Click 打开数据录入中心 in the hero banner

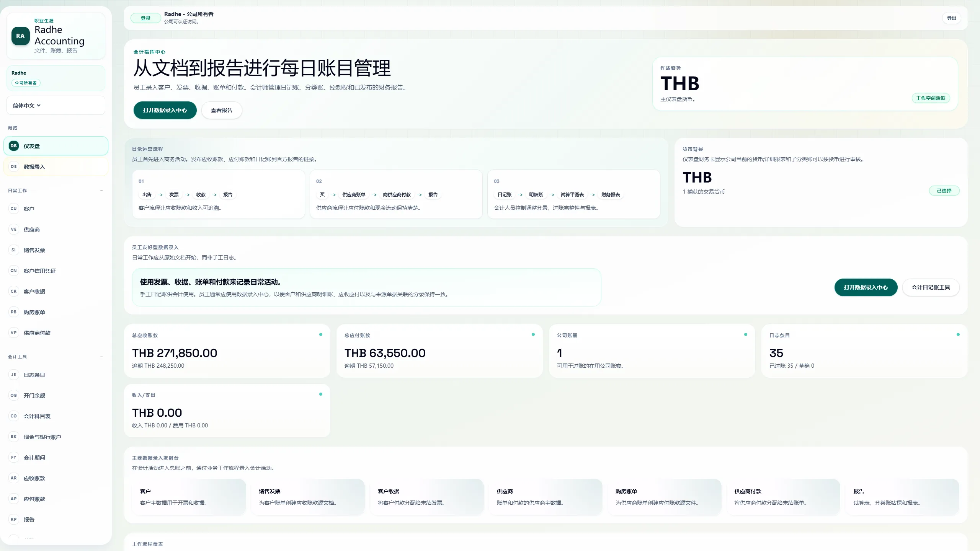[165, 110]
